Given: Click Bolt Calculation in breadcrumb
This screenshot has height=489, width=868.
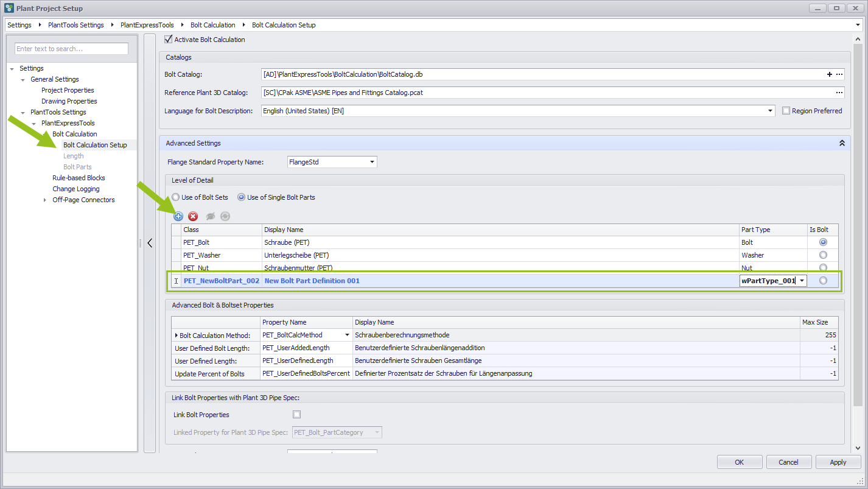Looking at the screenshot, I should [x=213, y=25].
